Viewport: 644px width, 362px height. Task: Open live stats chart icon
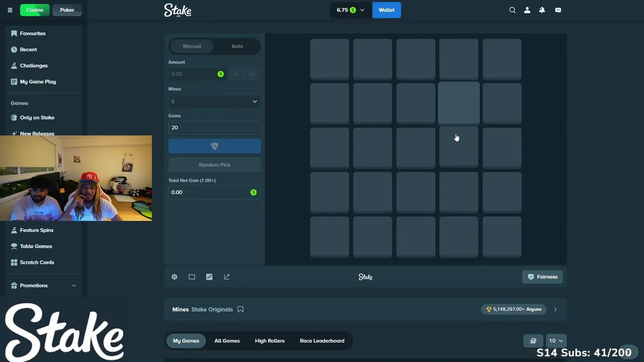point(209,277)
